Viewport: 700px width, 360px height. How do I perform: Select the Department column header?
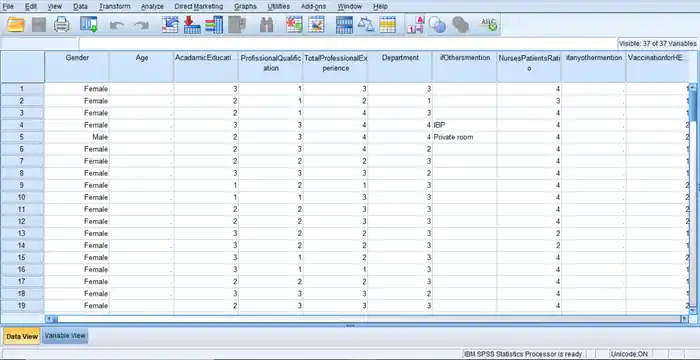(x=400, y=67)
